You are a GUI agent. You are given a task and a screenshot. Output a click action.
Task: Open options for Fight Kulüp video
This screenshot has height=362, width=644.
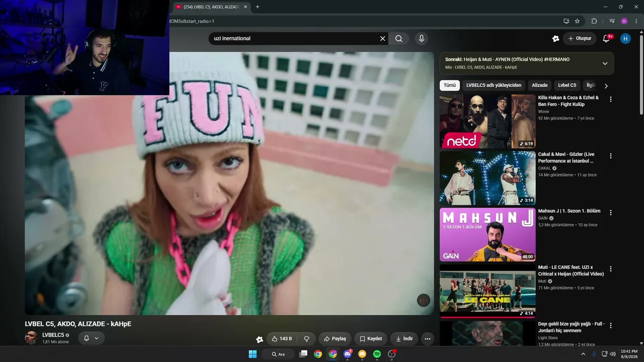coord(611,100)
